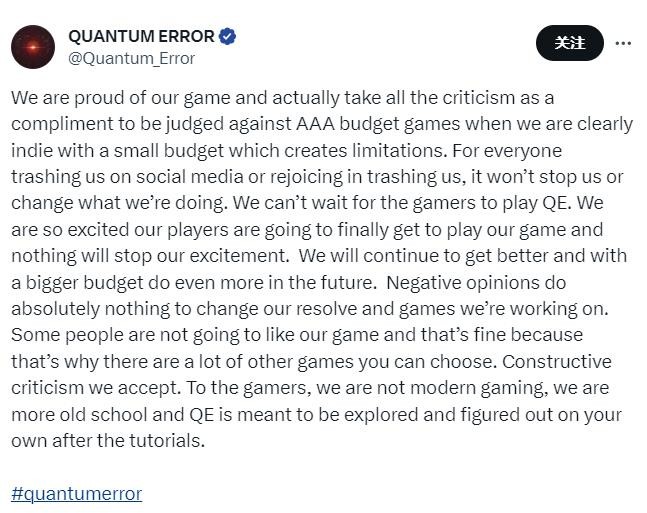This screenshot has width=647, height=513.
Task: Click the QUANTUM ERROR display name
Action: (x=141, y=37)
